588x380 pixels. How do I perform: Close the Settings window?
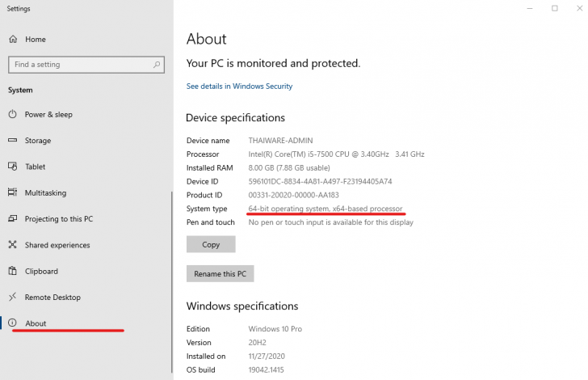579,8
